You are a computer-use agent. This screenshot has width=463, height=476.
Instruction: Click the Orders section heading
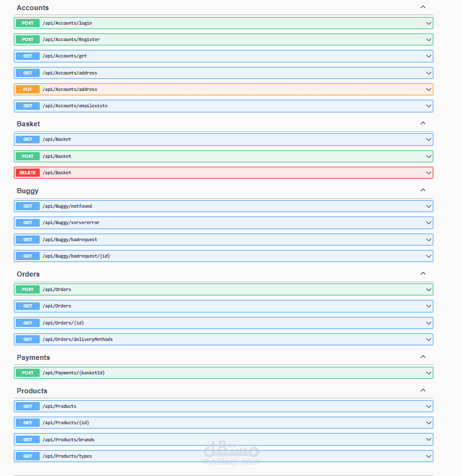click(x=28, y=274)
